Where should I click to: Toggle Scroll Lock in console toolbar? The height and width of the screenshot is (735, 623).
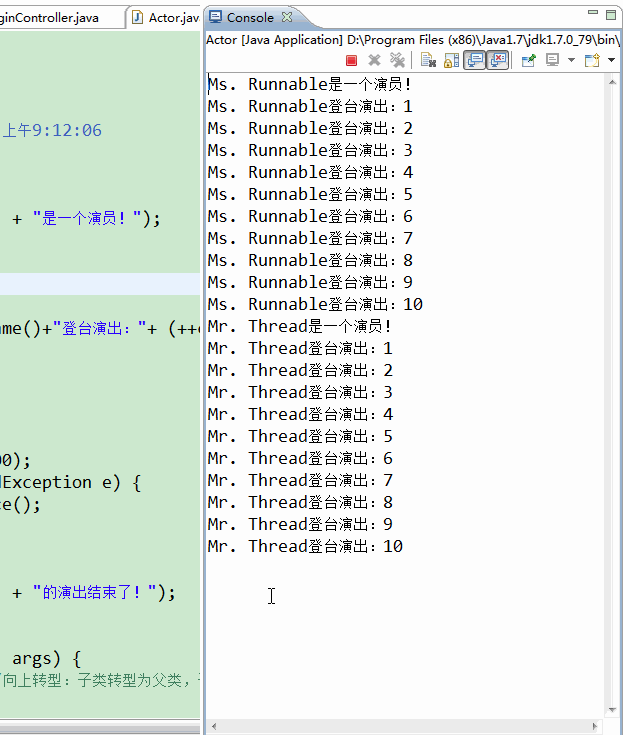[451, 60]
